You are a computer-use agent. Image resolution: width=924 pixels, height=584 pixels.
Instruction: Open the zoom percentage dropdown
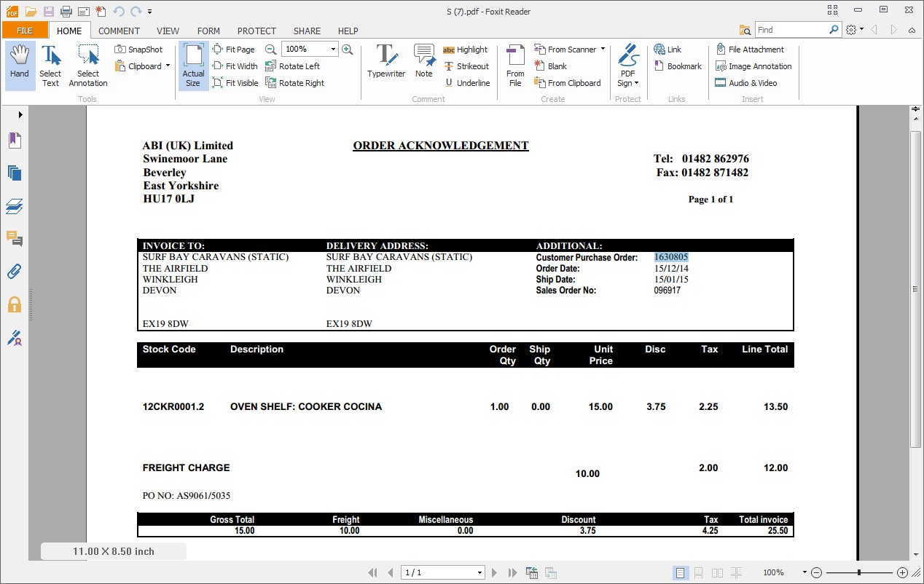click(334, 50)
